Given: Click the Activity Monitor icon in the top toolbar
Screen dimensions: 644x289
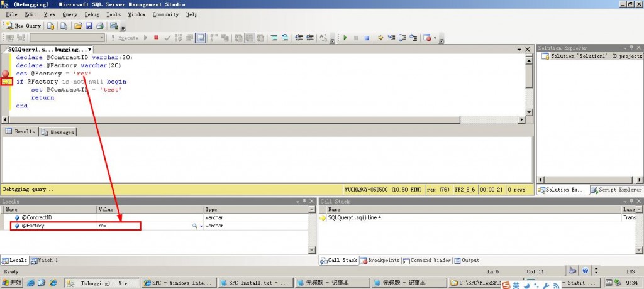Looking at the screenshot, I should tap(114, 26).
